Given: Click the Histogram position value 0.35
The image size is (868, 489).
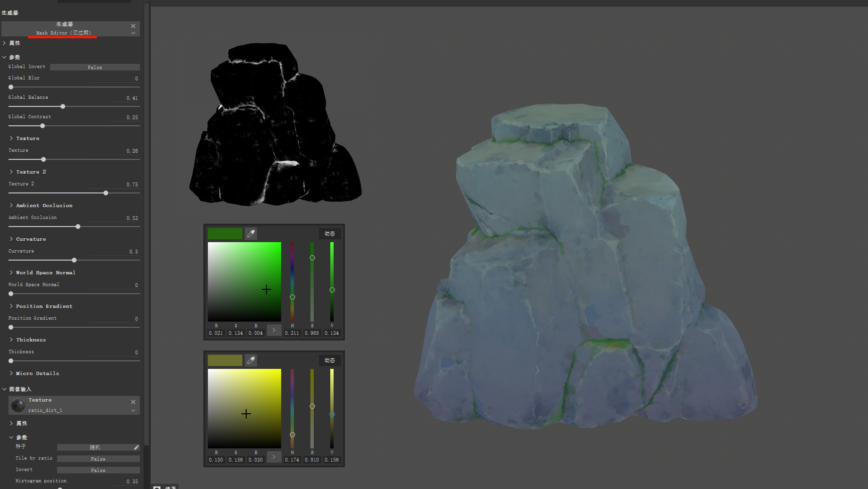Looking at the screenshot, I should (x=132, y=481).
